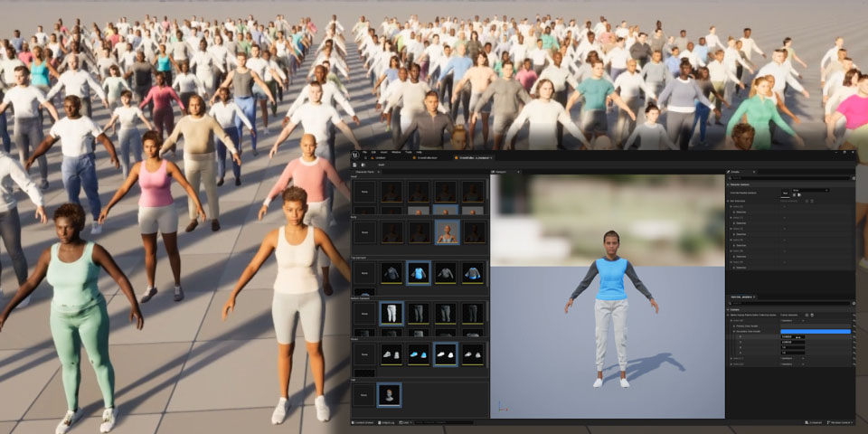Open the Output Log from status bar
868x434 pixels.
pyautogui.click(x=386, y=422)
